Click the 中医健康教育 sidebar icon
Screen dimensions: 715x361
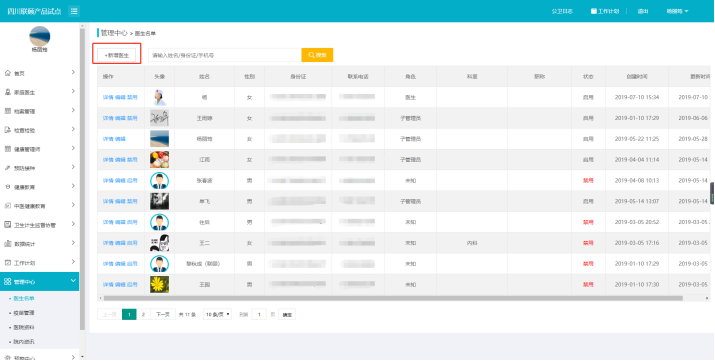7,206
